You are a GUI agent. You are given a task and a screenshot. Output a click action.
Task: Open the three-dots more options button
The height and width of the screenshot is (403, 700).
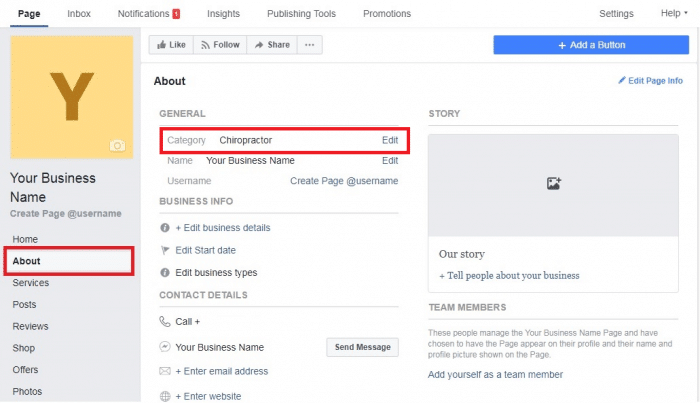click(309, 45)
